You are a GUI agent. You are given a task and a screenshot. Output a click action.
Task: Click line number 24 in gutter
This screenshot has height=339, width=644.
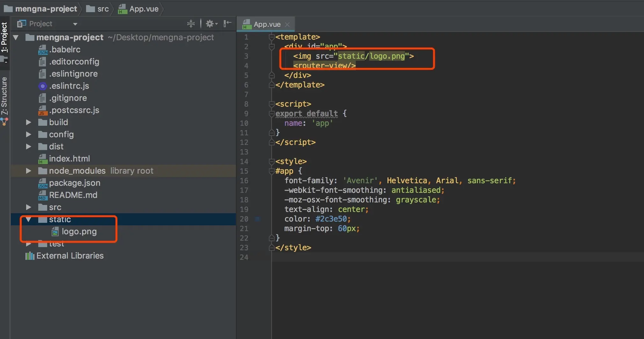[244, 257]
